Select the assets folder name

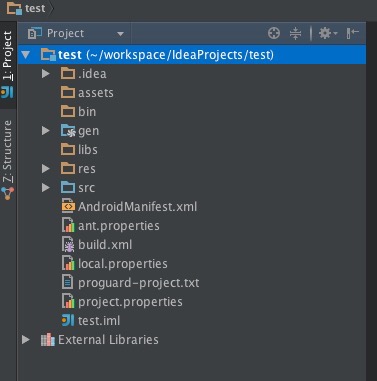(96, 93)
